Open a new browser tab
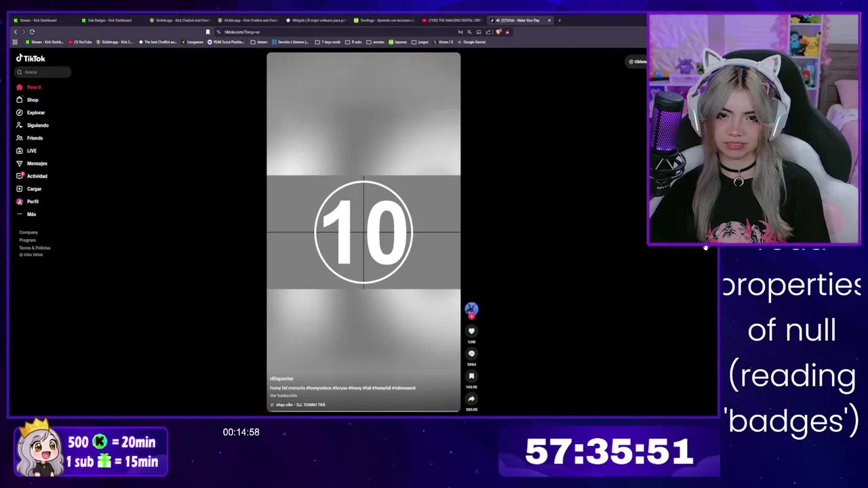This screenshot has height=488, width=868. pos(559,20)
